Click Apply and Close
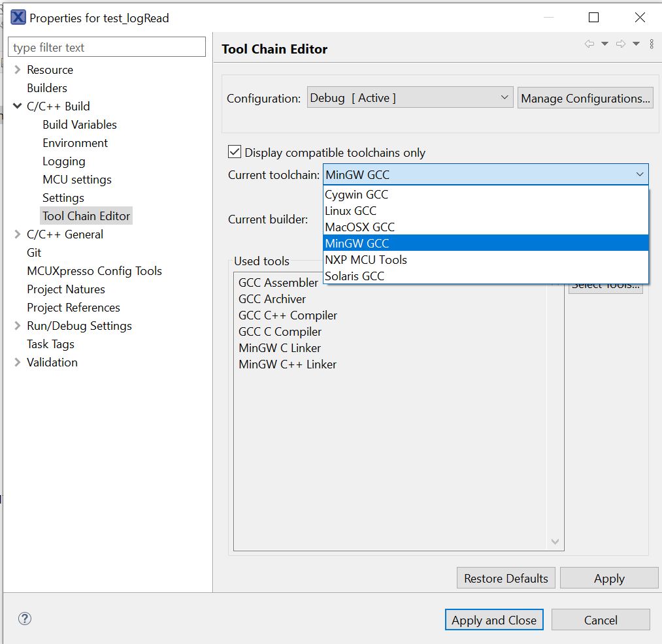The width and height of the screenshot is (662, 644). tap(493, 619)
